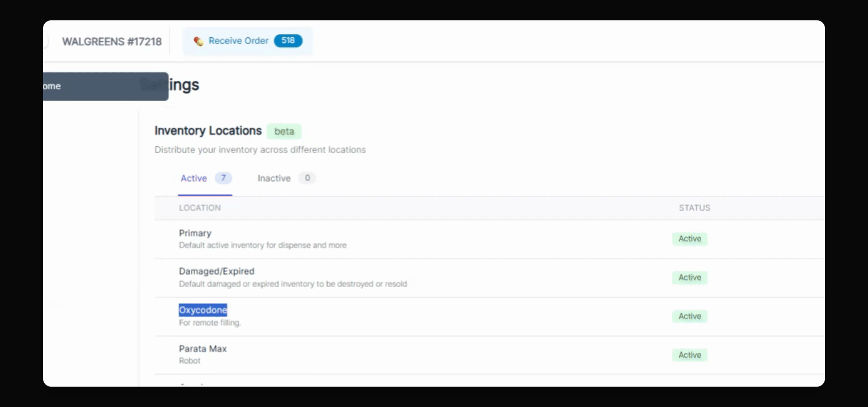
Task: Click the beta badge next to Inventory Locations
Action: coord(284,131)
